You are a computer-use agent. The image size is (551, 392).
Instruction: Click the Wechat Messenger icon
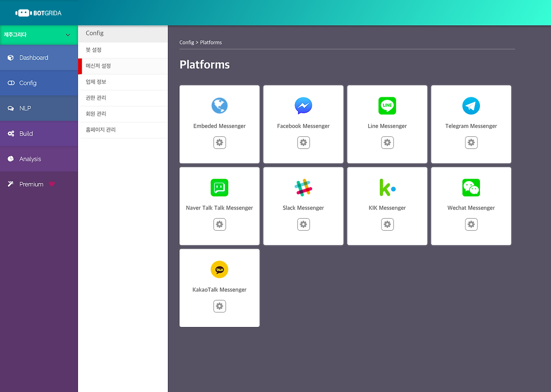pos(471,187)
